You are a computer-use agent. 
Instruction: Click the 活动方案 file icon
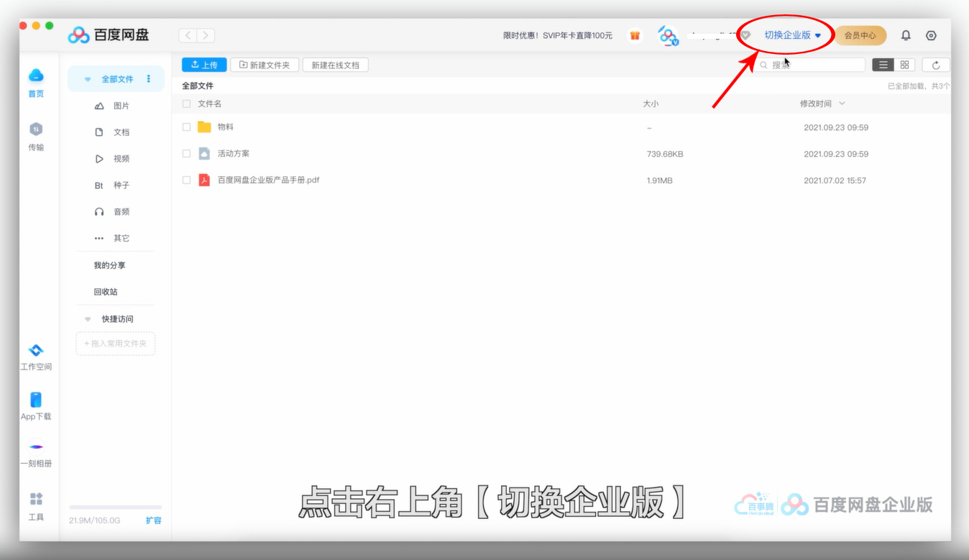click(x=204, y=154)
